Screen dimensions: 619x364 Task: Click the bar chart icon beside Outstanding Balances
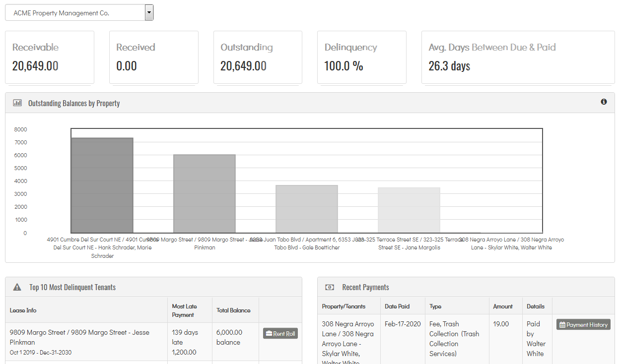click(17, 103)
